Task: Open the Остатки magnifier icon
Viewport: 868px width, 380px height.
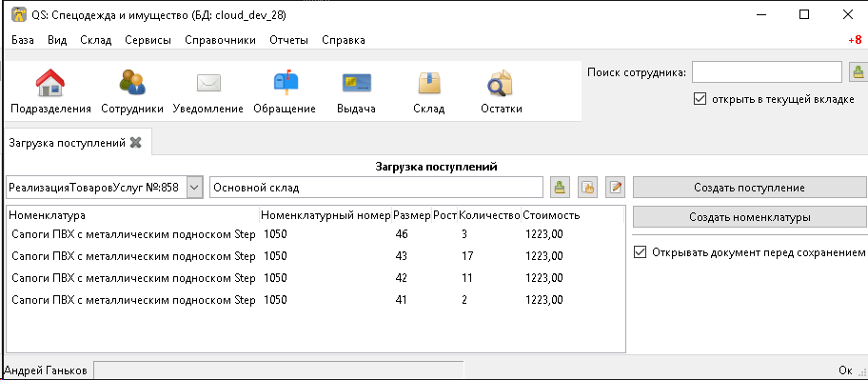Action: [500, 83]
